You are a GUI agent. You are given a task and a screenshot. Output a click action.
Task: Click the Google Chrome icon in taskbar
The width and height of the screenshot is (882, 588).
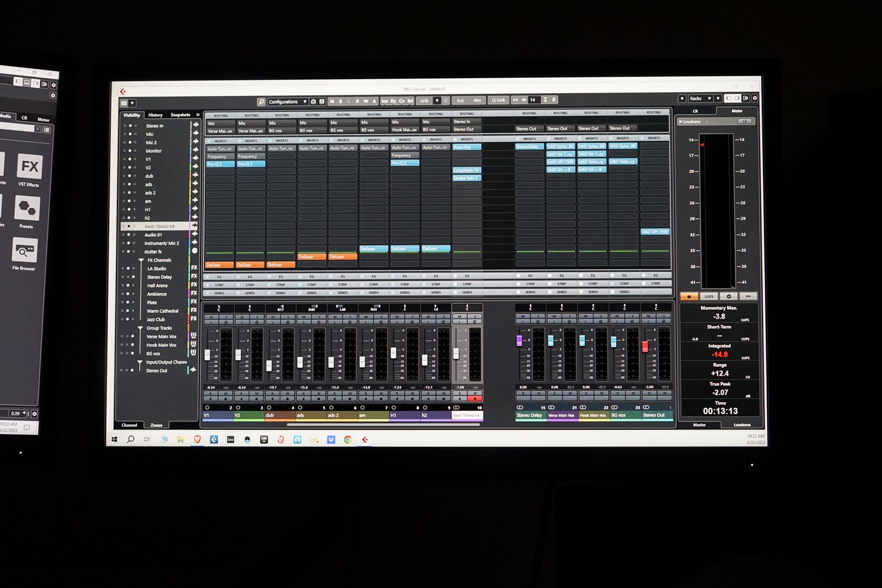pos(348,440)
